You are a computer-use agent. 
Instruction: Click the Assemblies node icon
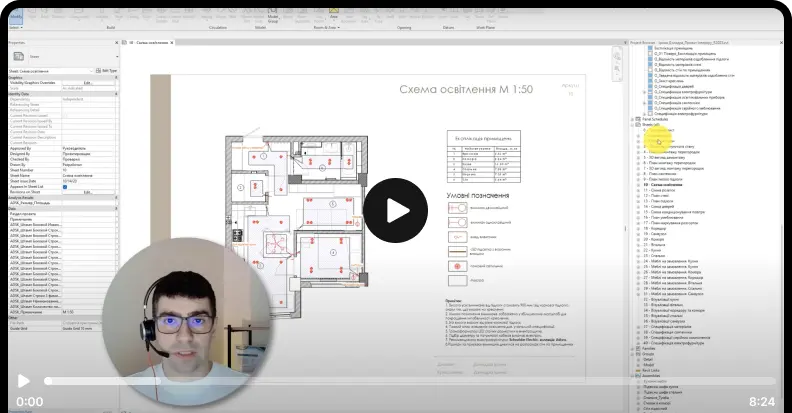638,376
